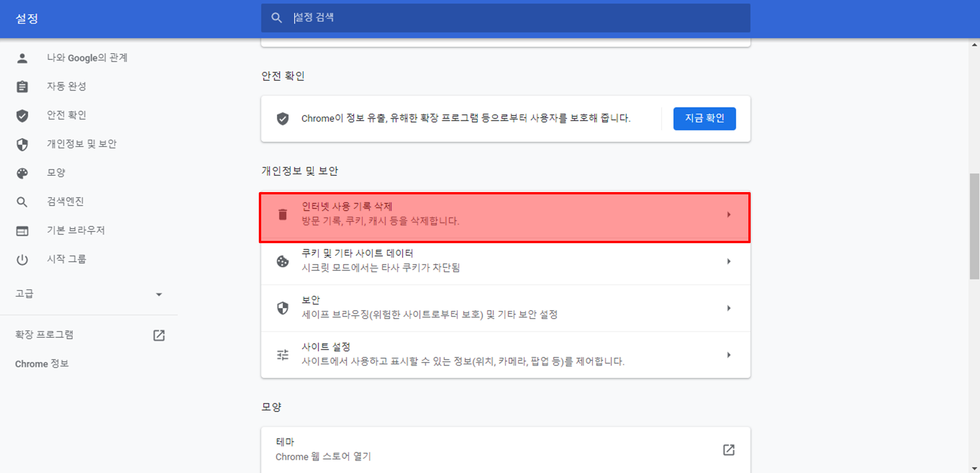This screenshot has width=980, height=473.
Task: Click the 모양 section heading in main pane
Action: 271,407
